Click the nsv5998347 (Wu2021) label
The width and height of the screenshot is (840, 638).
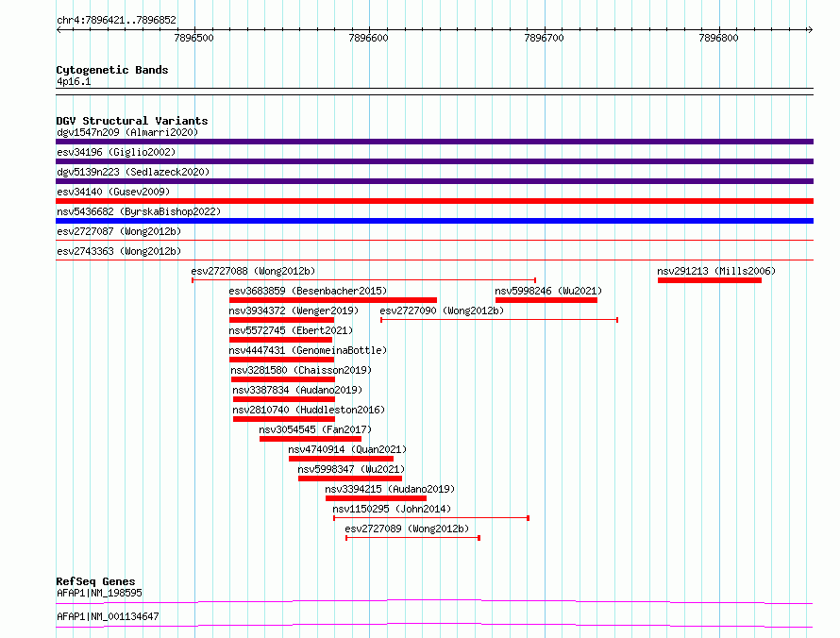pos(351,469)
